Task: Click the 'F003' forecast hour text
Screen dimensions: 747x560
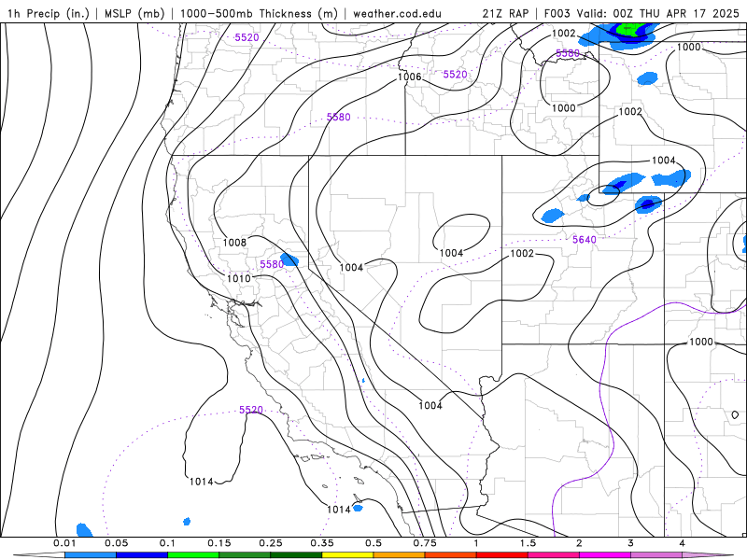Action: [x=557, y=13]
